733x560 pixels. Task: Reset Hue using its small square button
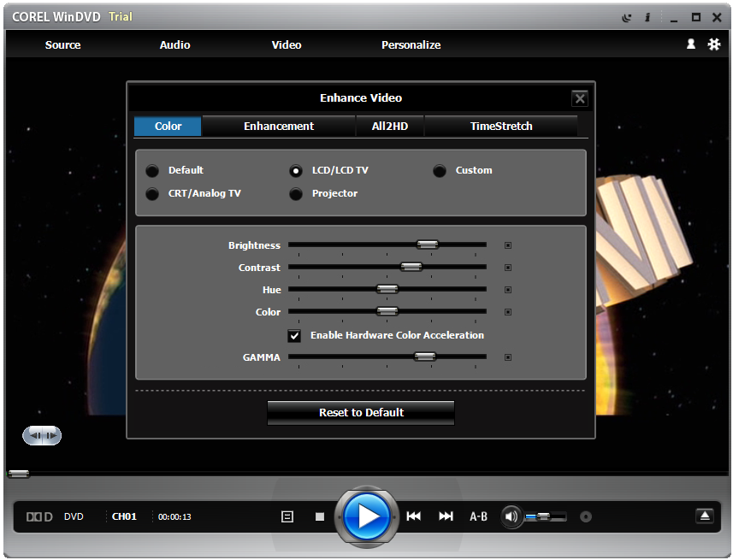click(508, 290)
